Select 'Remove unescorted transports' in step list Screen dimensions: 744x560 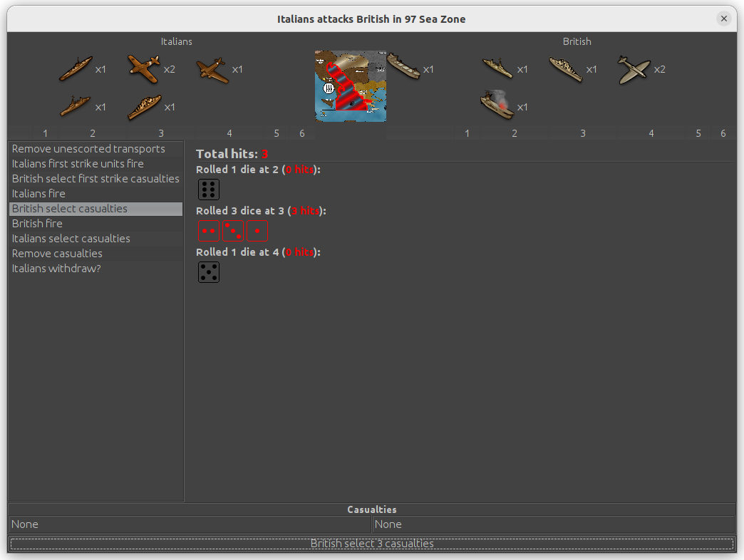[88, 149]
